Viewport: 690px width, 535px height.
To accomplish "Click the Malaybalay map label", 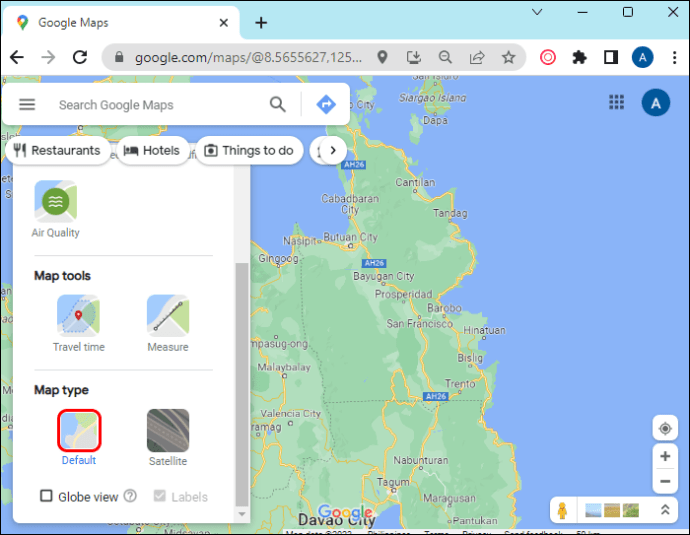I will (x=284, y=367).
